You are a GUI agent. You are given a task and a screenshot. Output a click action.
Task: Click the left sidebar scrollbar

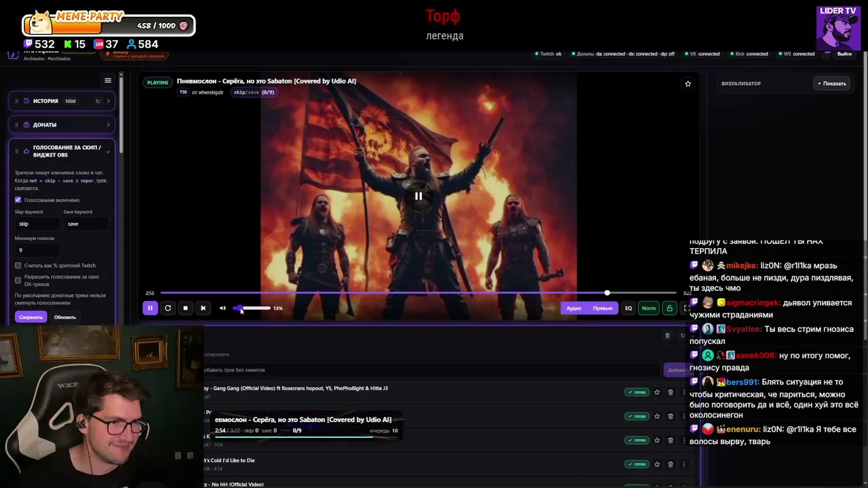(x=121, y=112)
